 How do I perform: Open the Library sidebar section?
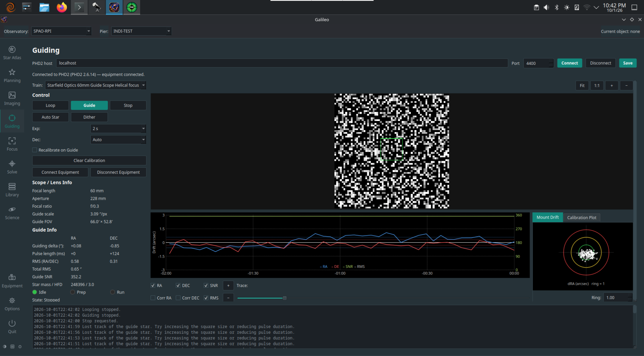(x=12, y=190)
